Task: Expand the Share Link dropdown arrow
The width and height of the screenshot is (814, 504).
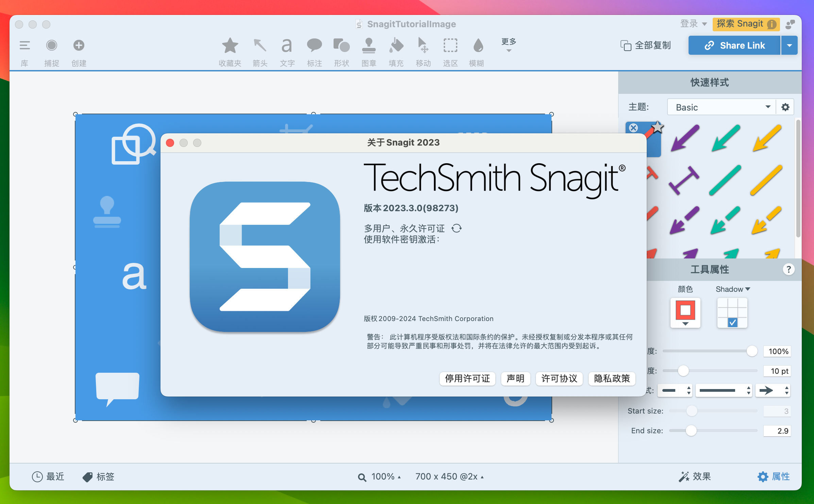Action: click(789, 46)
